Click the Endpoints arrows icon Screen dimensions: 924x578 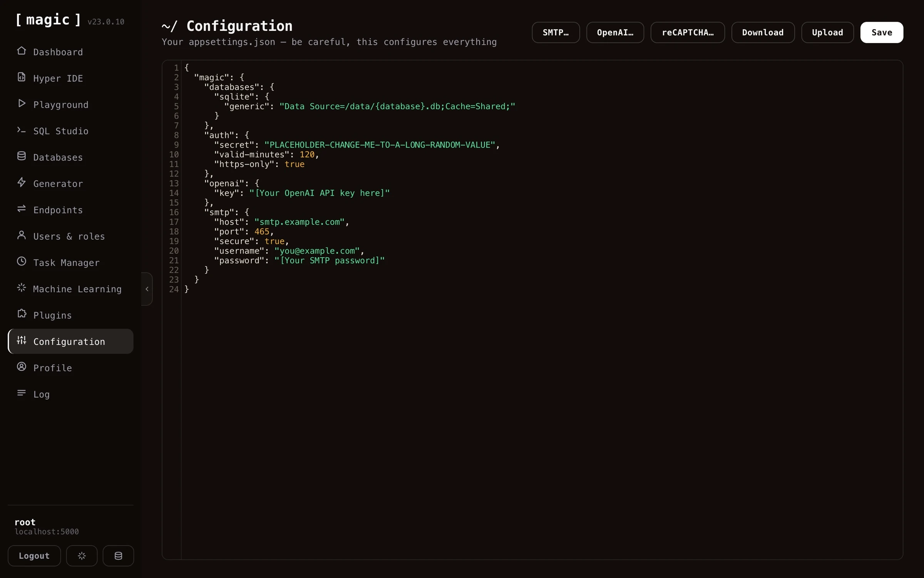coord(22,209)
